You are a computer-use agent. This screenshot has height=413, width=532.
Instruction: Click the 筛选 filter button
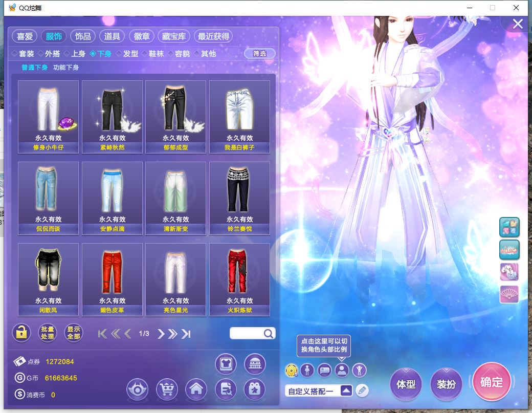click(x=259, y=53)
